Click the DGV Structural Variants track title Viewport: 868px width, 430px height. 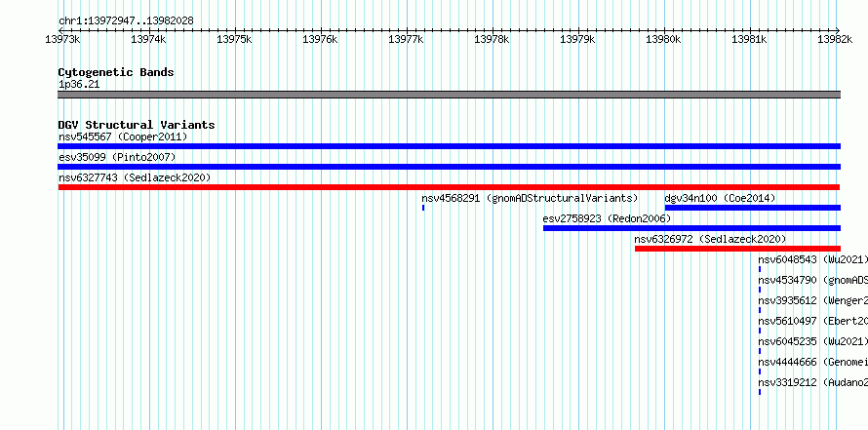[x=137, y=125]
